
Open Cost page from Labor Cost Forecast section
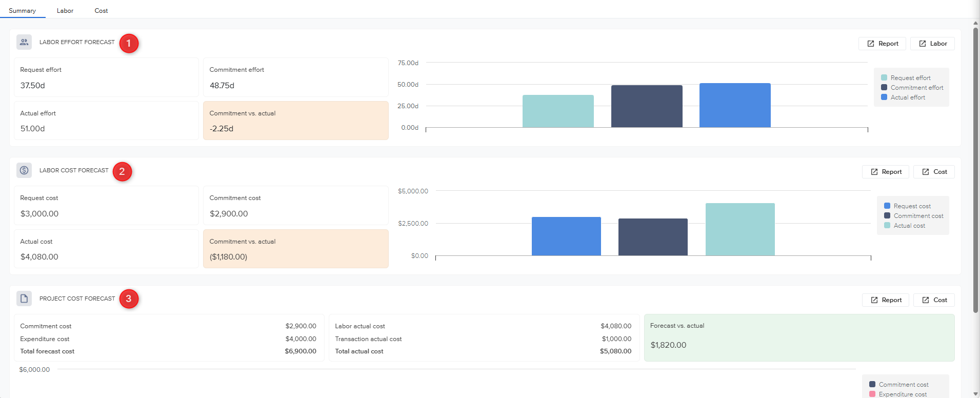coord(934,172)
